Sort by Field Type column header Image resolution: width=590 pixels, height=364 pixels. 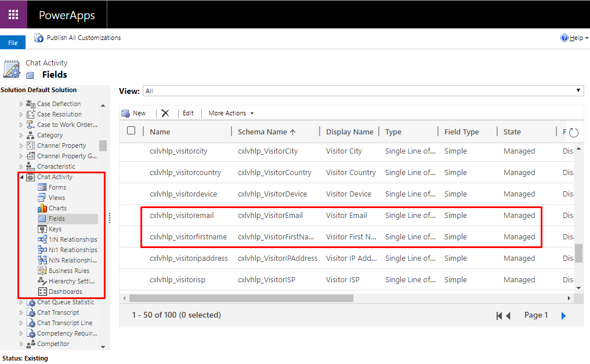pos(461,132)
